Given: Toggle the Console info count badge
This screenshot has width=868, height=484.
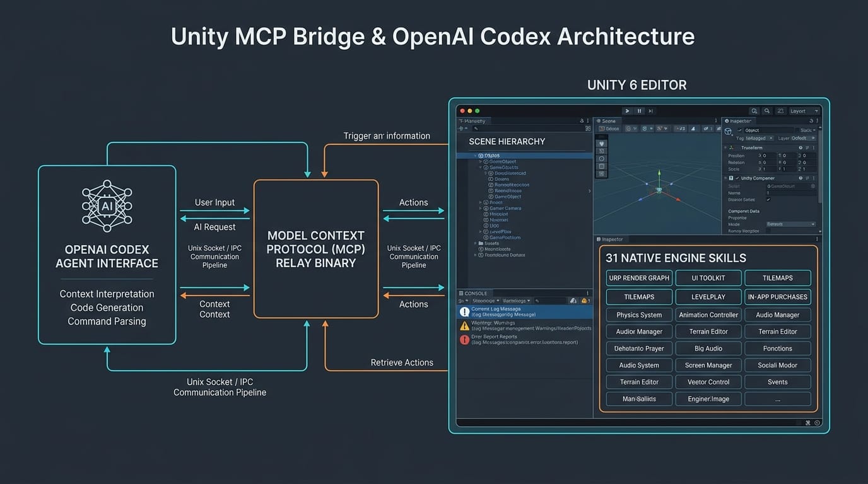Looking at the screenshot, I should pos(573,301).
